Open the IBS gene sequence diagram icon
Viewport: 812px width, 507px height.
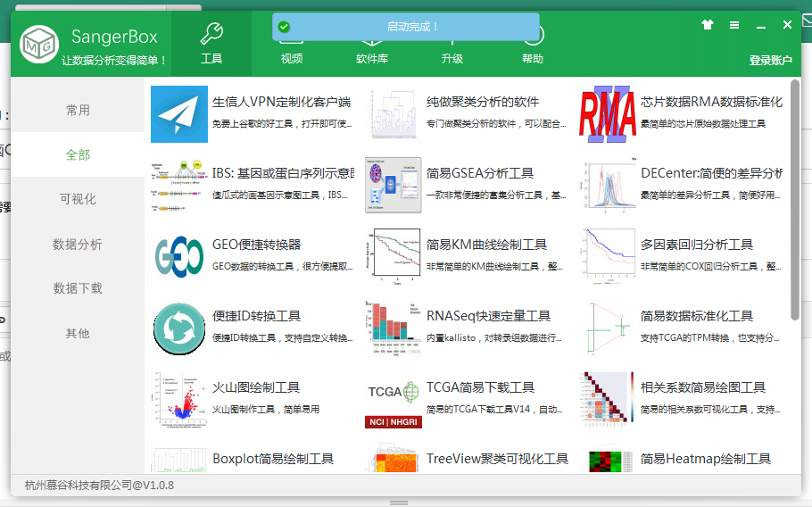pyautogui.click(x=179, y=186)
